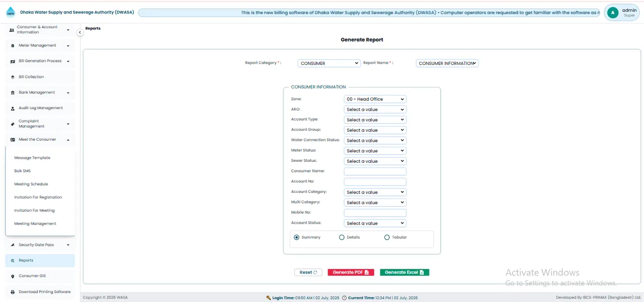644x302 pixels.
Task: Open Meeting Schedule in the sidebar submenu
Action: point(31,184)
